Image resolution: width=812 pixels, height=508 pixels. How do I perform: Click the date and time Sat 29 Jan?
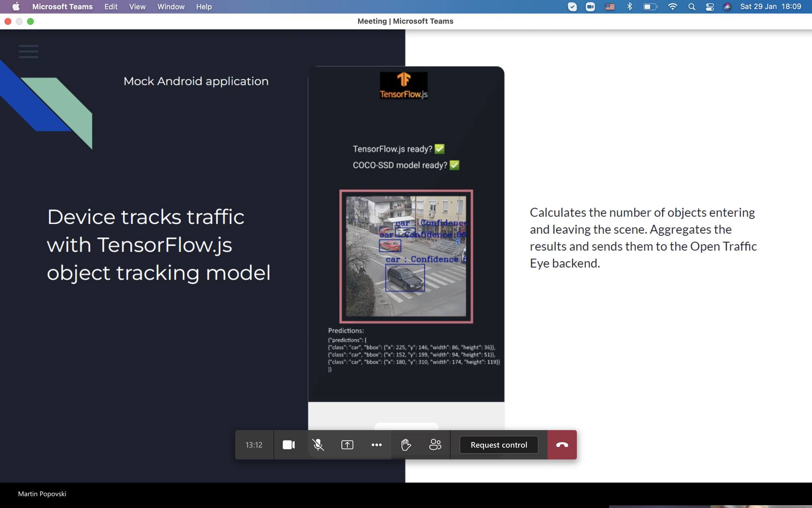tap(770, 7)
